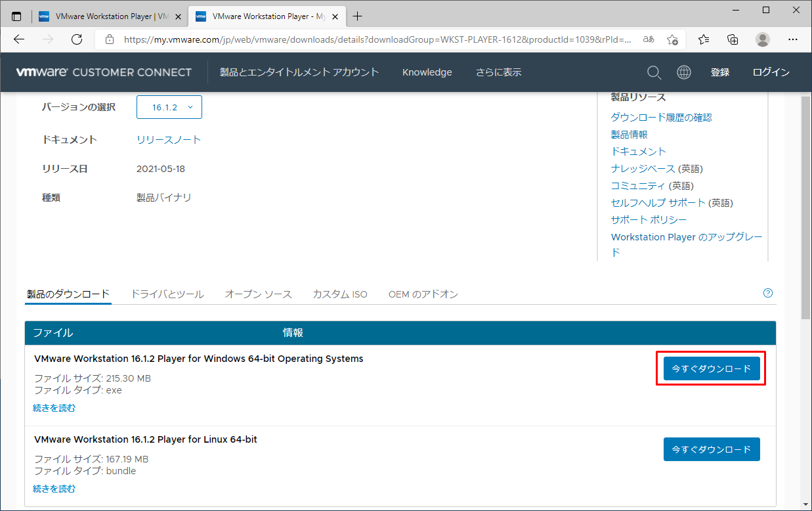
Task: Click the user profile avatar icon
Action: click(763, 39)
